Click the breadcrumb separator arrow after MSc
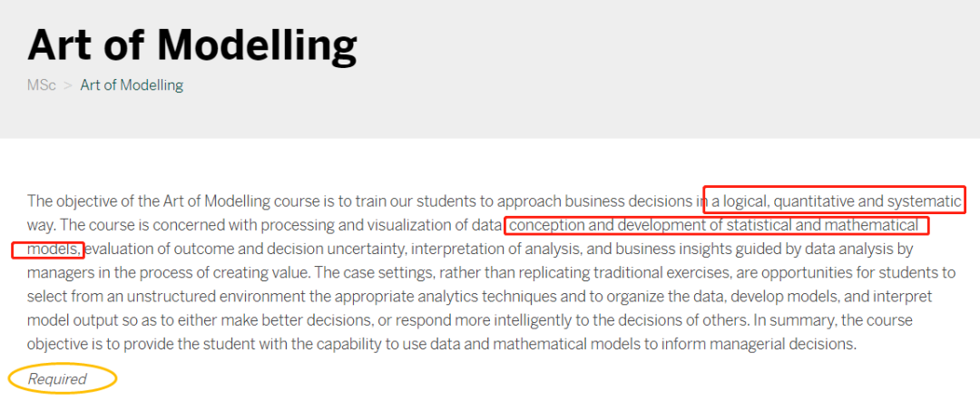This screenshot has width=980, height=402. 68,85
